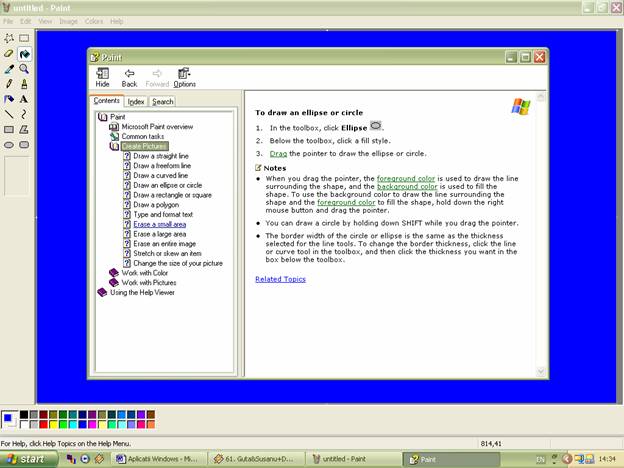Open the Related Topics link

point(280,279)
